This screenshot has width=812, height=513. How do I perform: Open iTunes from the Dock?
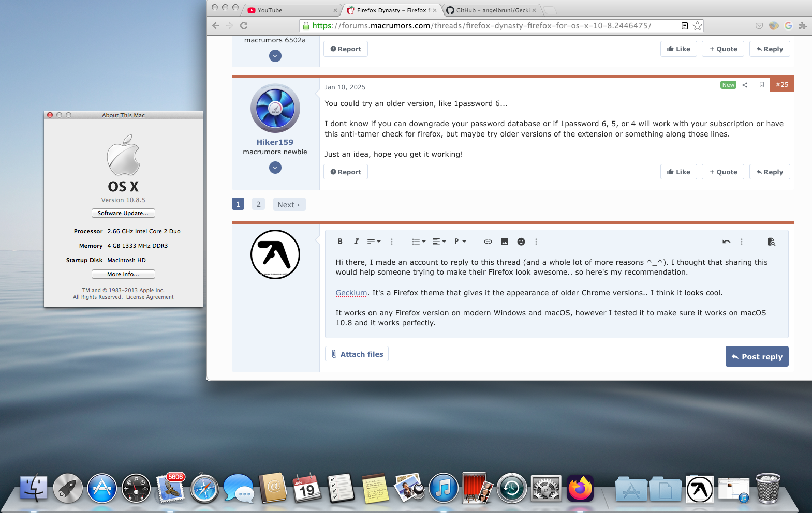pos(444,488)
